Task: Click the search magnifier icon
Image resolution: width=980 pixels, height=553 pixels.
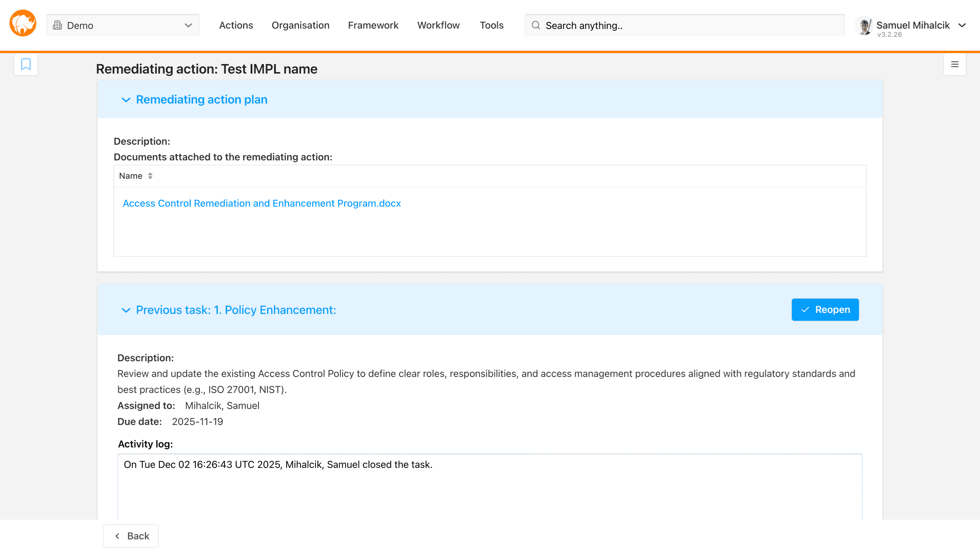Action: pyautogui.click(x=536, y=26)
